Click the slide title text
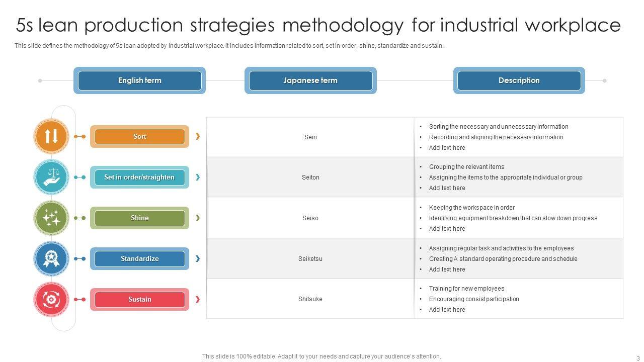Viewport: 644px width, 362px height. point(318,25)
